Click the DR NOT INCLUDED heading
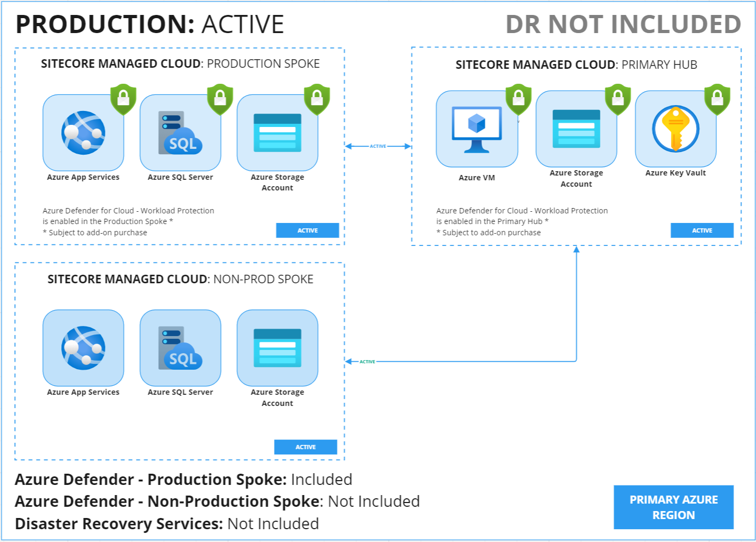Screen dimensions: 756x542 (x=623, y=25)
